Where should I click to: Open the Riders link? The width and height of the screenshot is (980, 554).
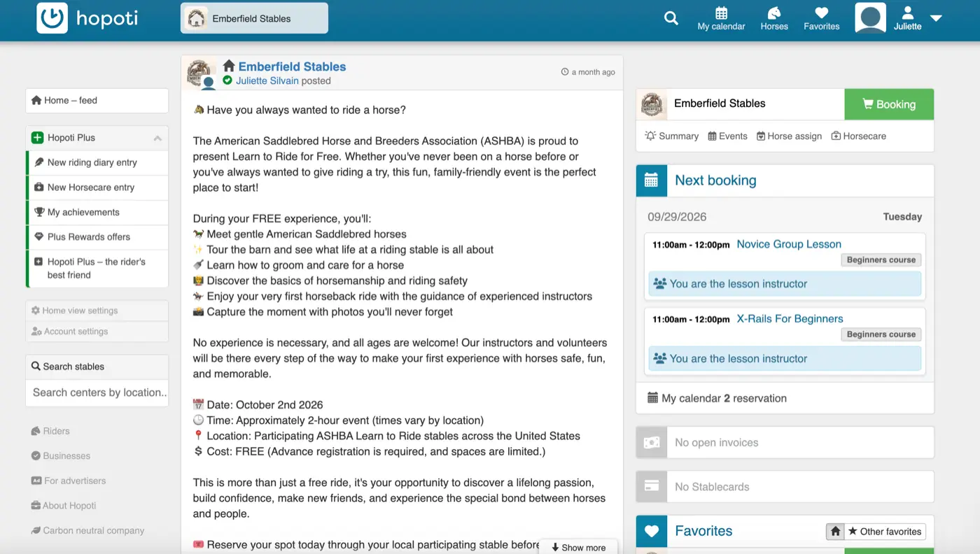pyautogui.click(x=50, y=431)
